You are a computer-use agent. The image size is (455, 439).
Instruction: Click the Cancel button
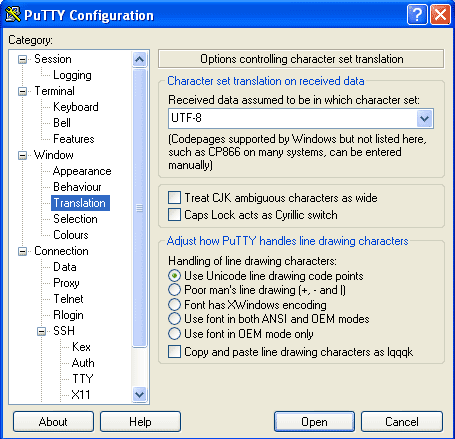402,422
